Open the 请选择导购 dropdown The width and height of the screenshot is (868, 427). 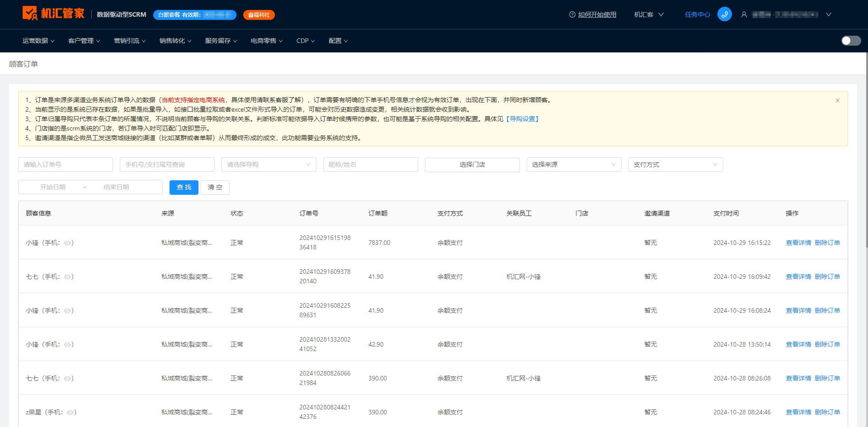[x=269, y=164]
